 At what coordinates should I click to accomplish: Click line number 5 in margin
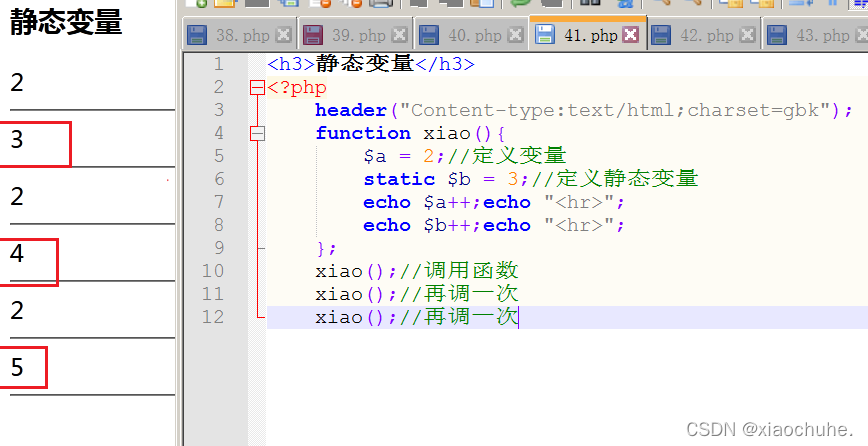219,156
